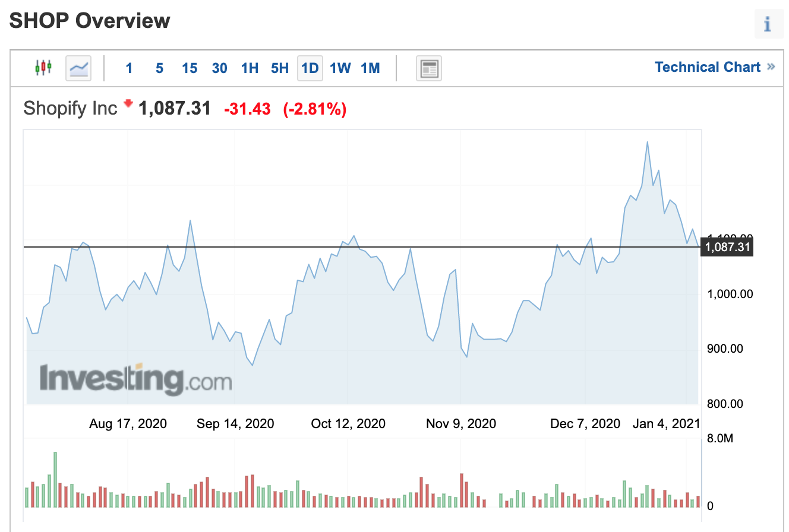Click the (-2.81%) percent change
The image size is (789, 532).
pos(315,109)
